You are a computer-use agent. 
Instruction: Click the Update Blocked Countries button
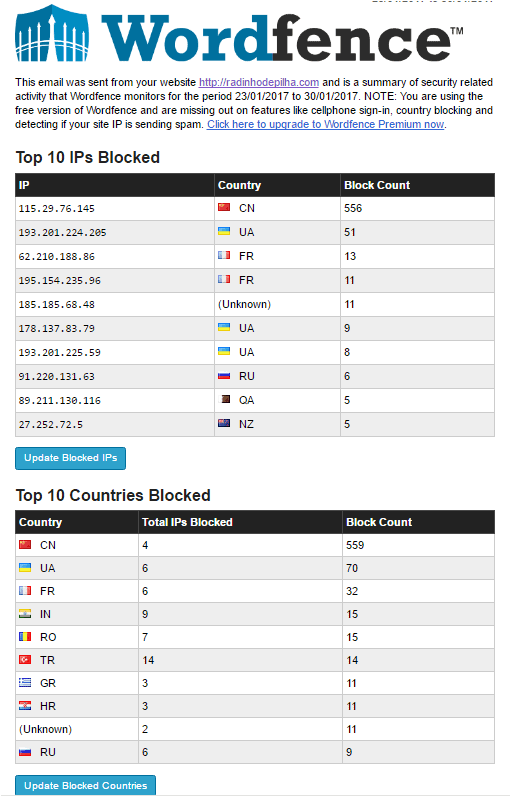tap(85, 785)
